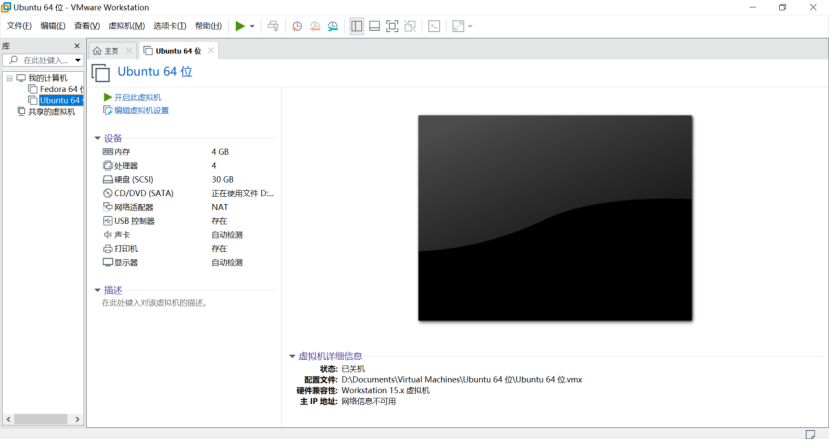Open the snapshot manager icon
The image size is (840, 448).
point(333,26)
